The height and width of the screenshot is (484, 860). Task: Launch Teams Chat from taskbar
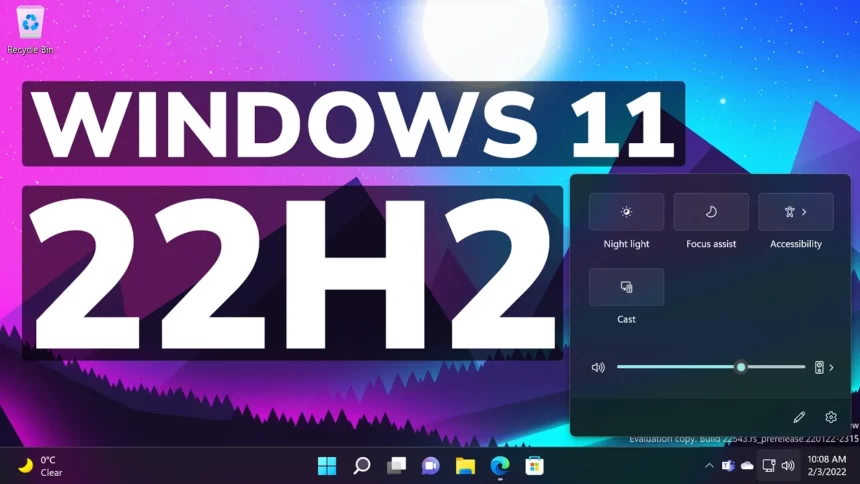click(x=430, y=465)
